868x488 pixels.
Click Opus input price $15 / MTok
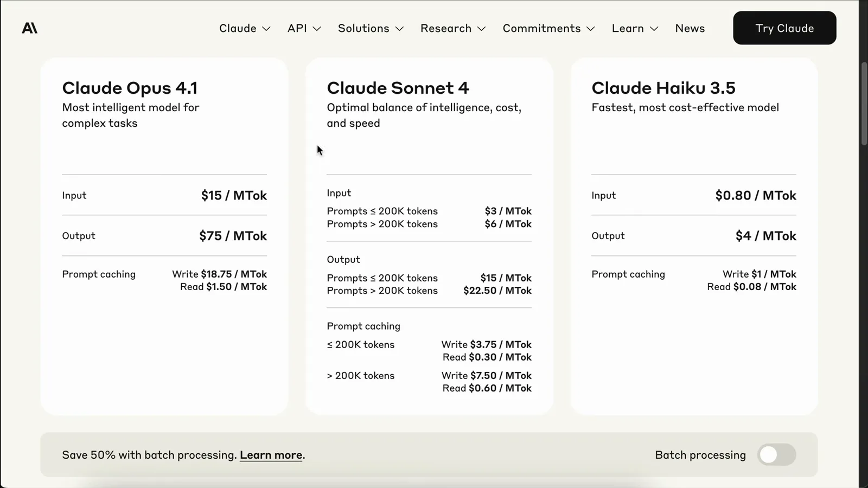[x=234, y=195]
